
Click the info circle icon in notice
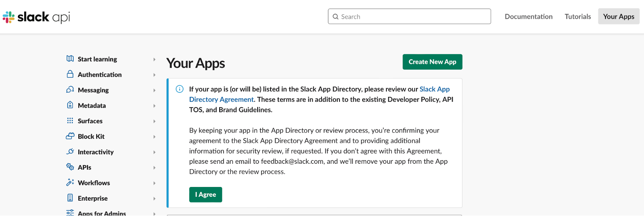click(x=180, y=89)
